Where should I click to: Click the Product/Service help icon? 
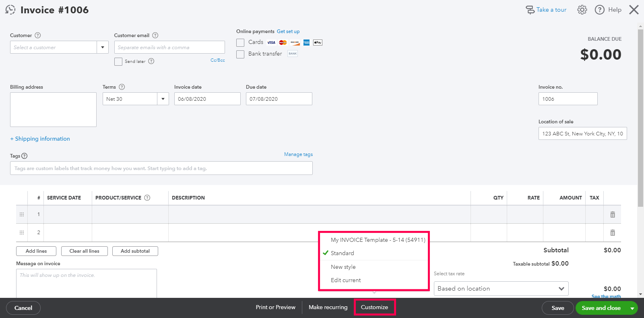[147, 198]
